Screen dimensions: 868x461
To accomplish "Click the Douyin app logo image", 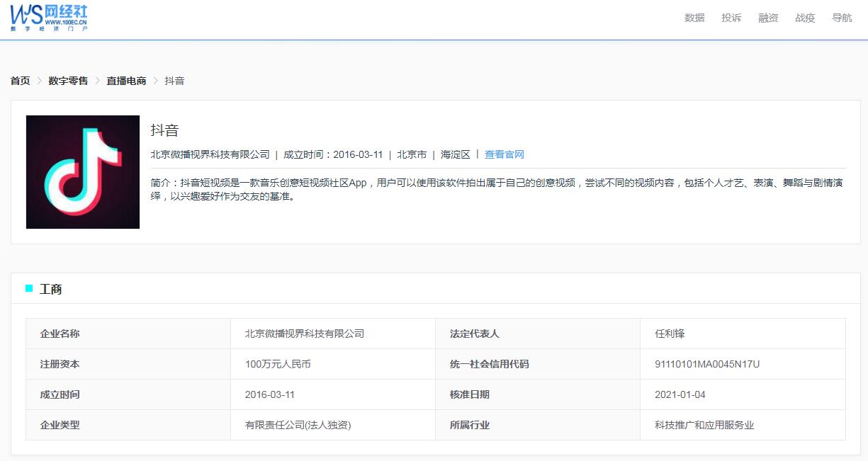I will tap(82, 171).
